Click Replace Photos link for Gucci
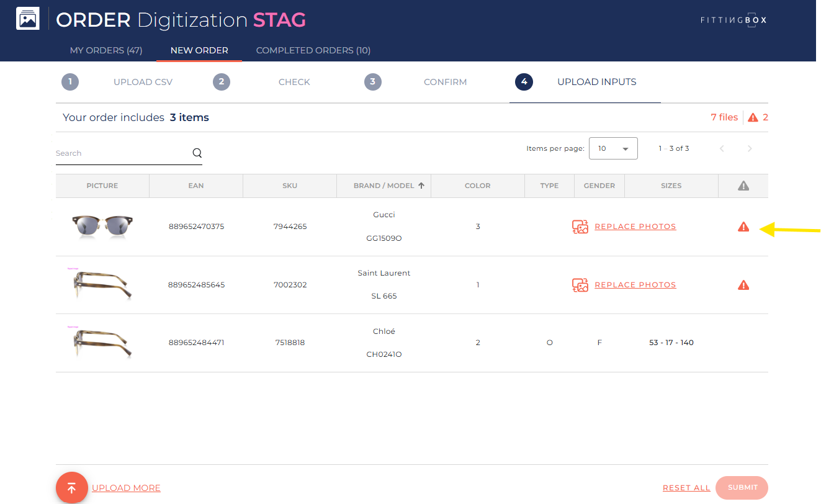The width and height of the screenshot is (821, 504). pyautogui.click(x=635, y=227)
